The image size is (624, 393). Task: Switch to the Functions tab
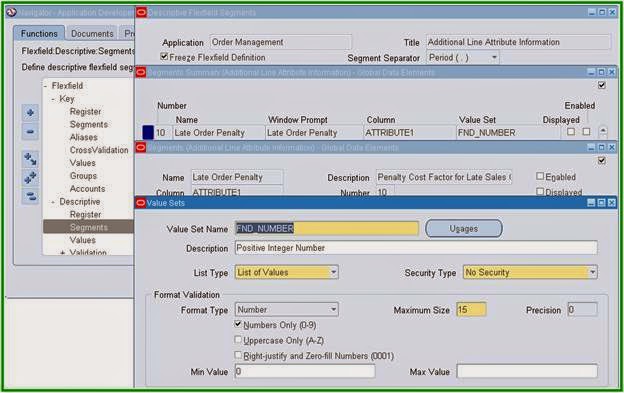point(39,33)
